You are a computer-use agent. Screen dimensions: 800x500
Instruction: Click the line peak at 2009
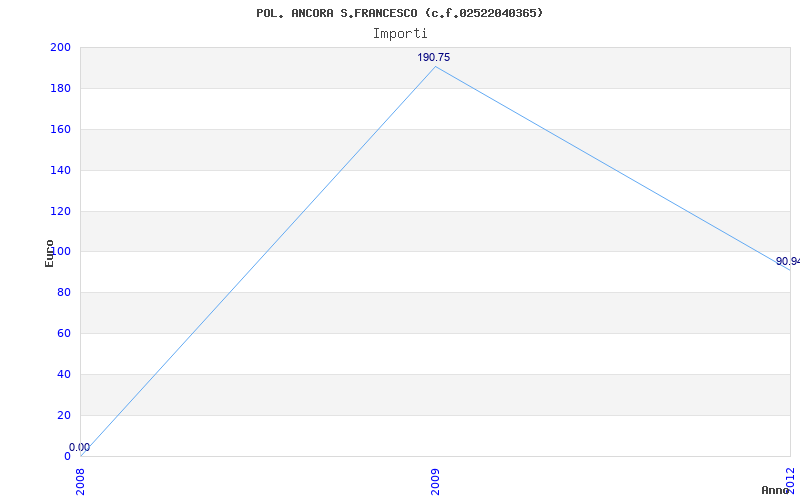pyautogui.click(x=435, y=66)
